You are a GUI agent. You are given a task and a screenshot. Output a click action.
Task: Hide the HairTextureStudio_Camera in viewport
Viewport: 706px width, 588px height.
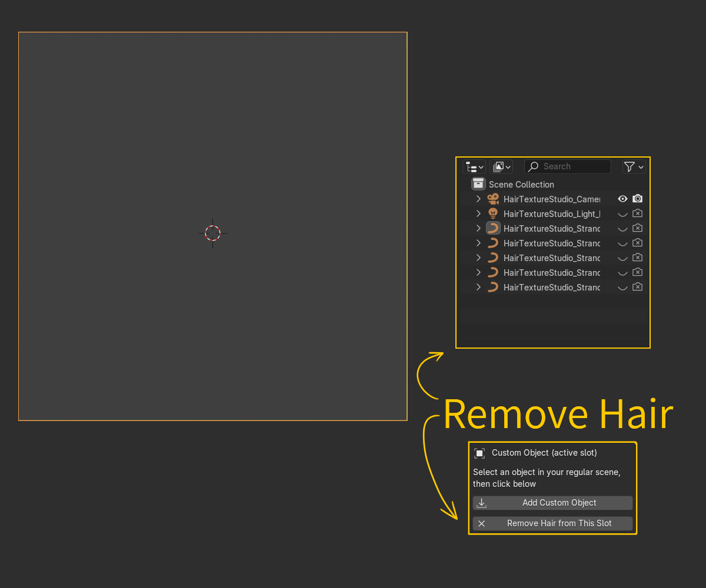point(622,199)
